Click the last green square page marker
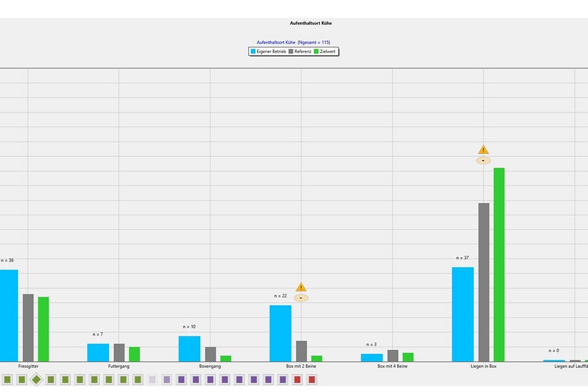The height and width of the screenshot is (392, 588). 138,380
